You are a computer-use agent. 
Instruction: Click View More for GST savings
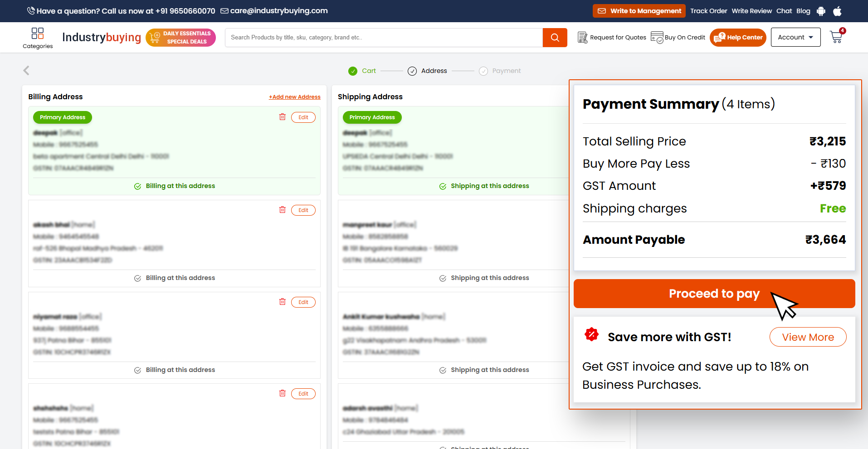pos(808,337)
